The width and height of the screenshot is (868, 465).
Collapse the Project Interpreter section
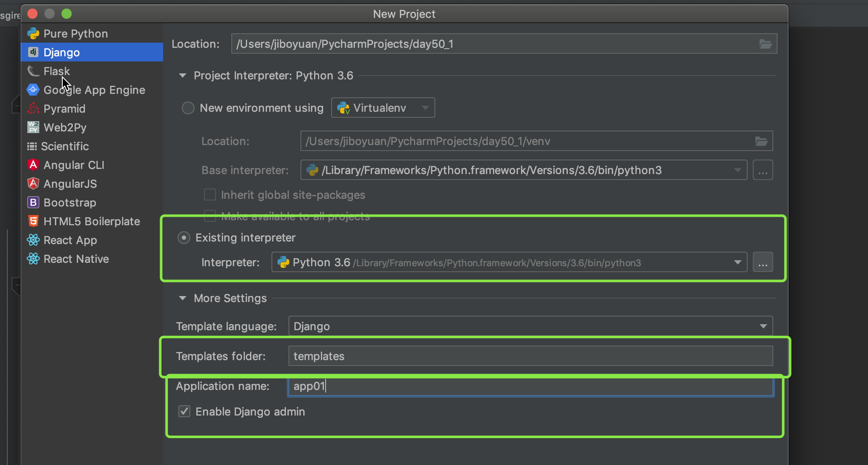(183, 76)
